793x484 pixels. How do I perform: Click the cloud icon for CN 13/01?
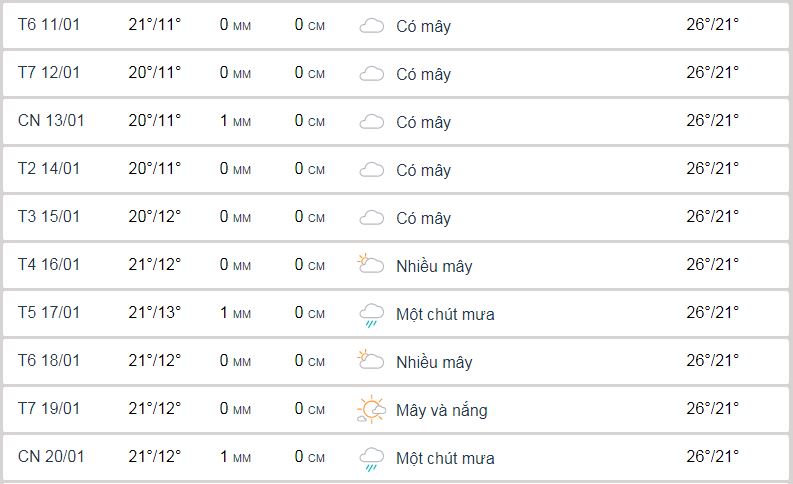(372, 122)
